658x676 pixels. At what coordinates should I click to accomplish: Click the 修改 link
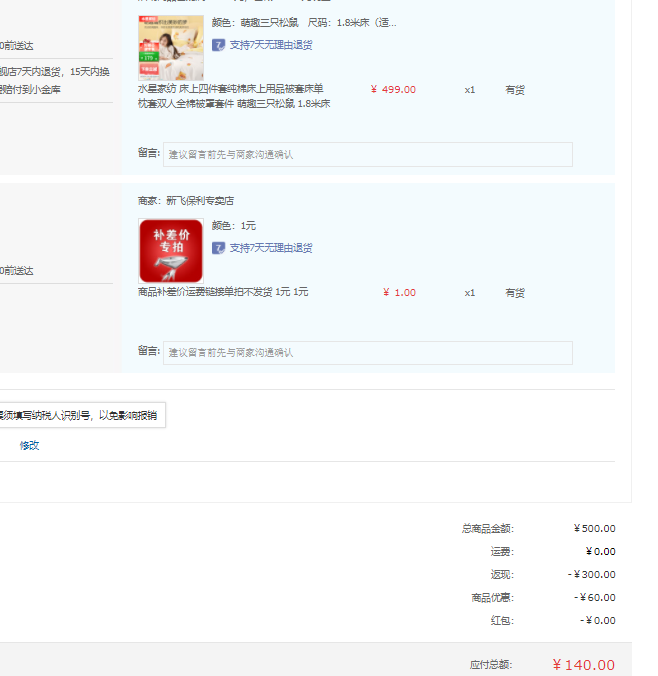29,445
